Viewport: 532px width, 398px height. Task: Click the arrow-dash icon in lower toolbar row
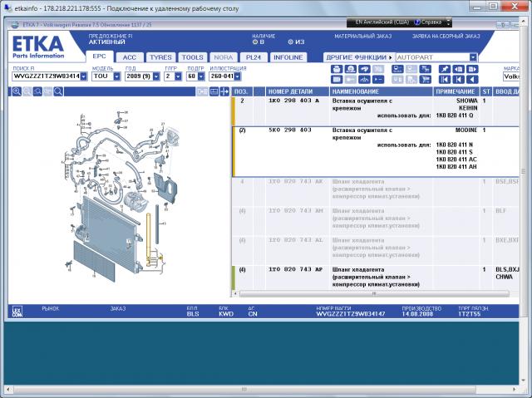[x=378, y=80]
